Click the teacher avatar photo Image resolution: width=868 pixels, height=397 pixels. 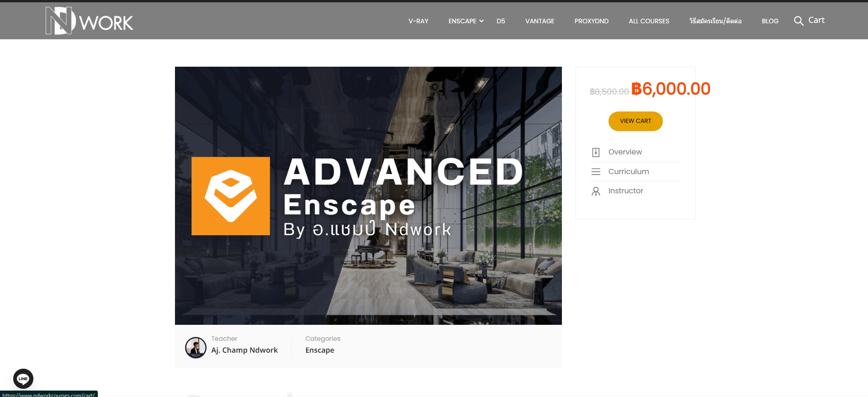pyautogui.click(x=196, y=347)
